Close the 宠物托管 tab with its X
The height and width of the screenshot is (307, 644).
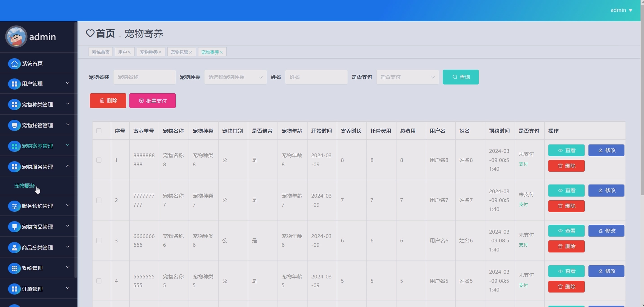[x=190, y=52]
